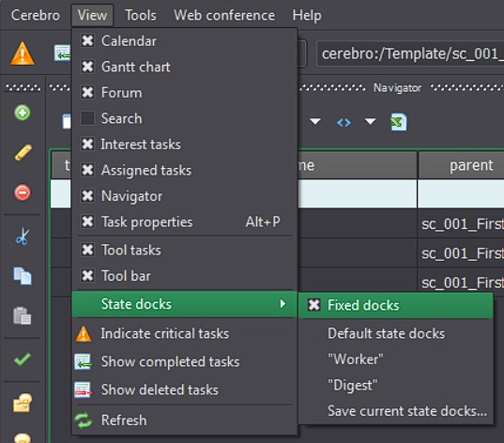Click the Navigator dock title bar

397,88
